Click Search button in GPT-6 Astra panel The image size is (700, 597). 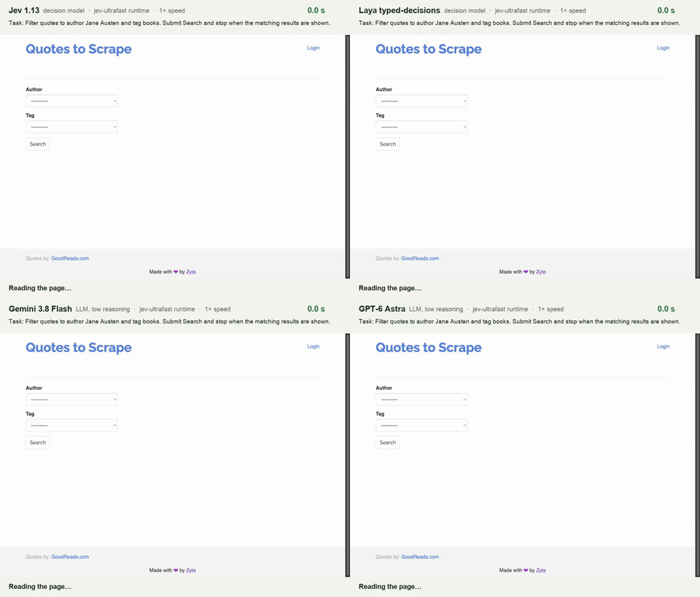point(387,442)
